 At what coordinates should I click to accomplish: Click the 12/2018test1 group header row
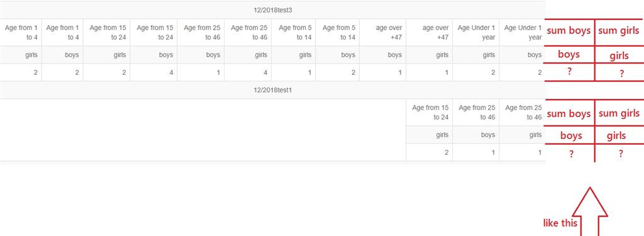273,90
